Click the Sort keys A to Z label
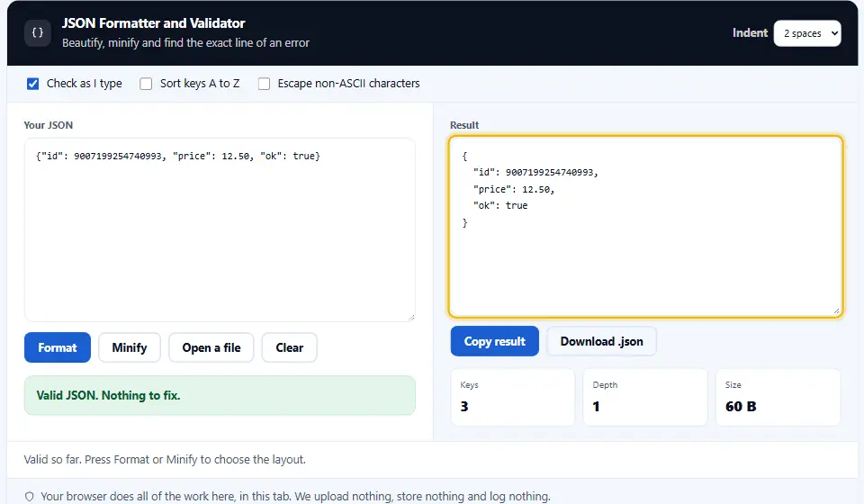864x504 pixels. (200, 84)
